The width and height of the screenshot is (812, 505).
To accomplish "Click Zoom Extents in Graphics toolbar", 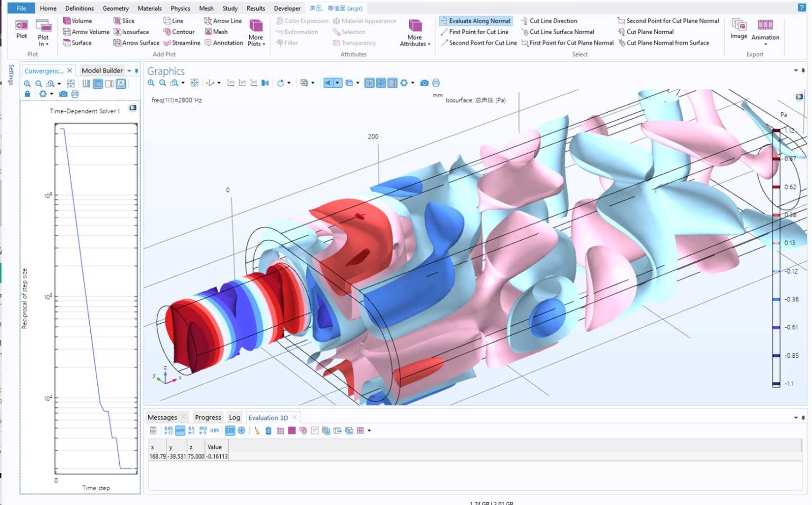I will (194, 83).
